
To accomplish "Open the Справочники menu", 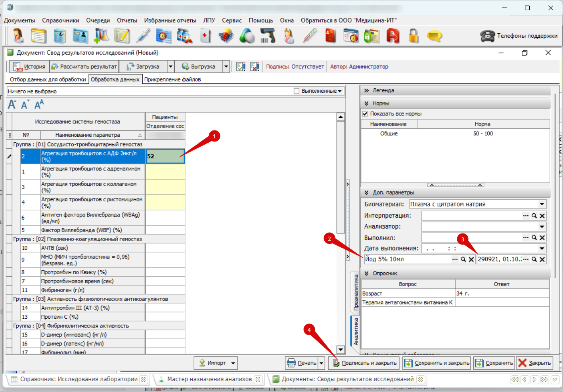I will click(61, 20).
